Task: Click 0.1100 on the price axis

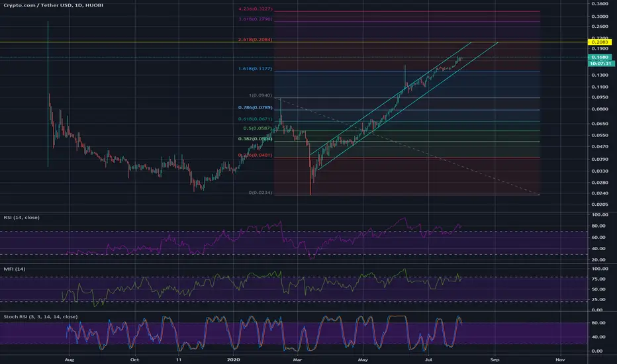Action: 600,87
